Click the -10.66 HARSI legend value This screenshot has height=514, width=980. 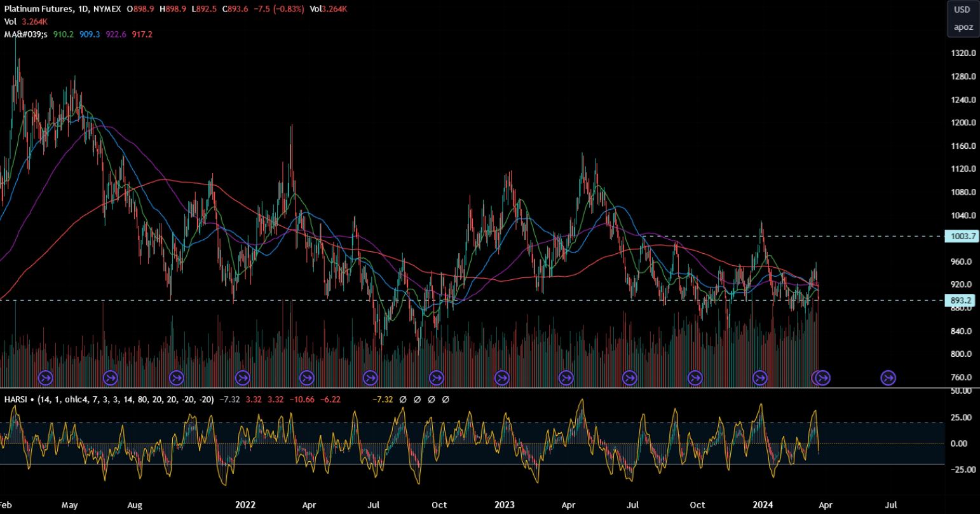click(303, 399)
